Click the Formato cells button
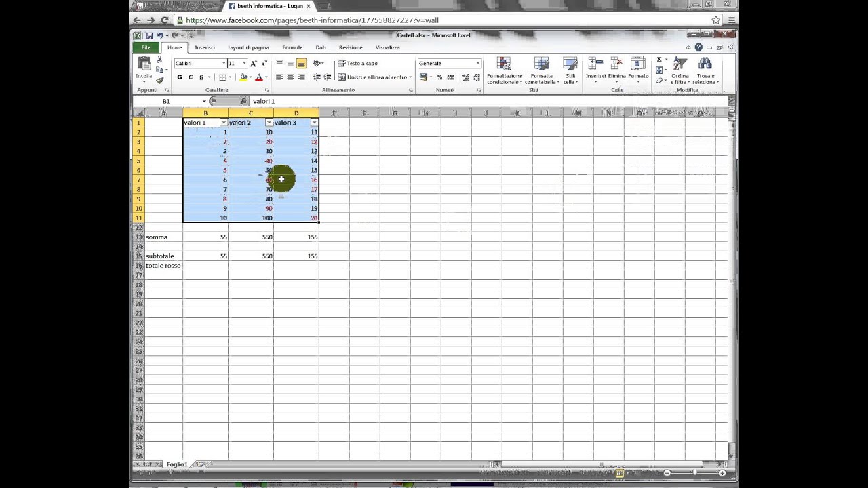Image resolution: width=868 pixels, height=488 pixels. click(638, 69)
